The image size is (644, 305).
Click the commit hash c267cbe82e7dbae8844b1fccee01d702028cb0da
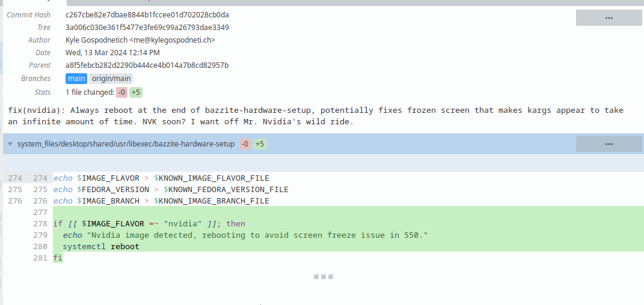pyautogui.click(x=147, y=15)
